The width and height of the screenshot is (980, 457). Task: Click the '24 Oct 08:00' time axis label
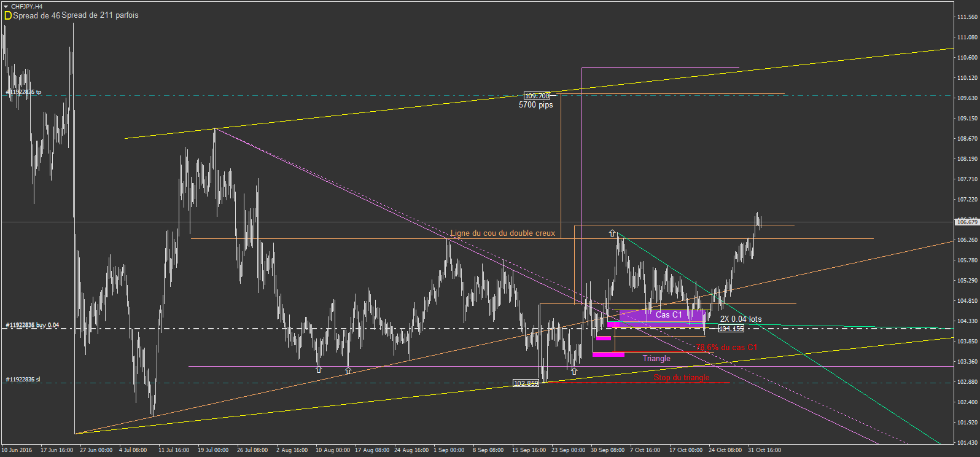725,450
